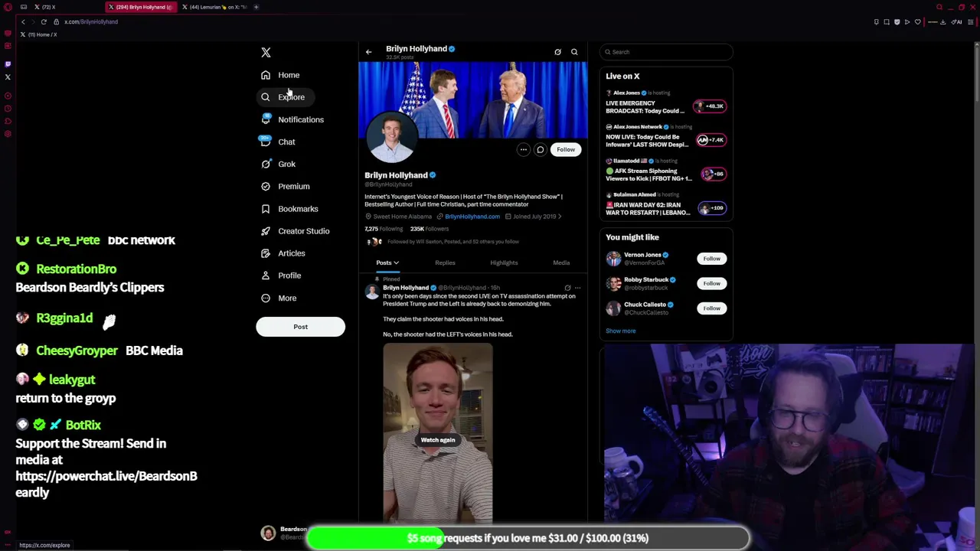
Task: Open the BrilynHollyhand.com link
Action: [x=472, y=217]
